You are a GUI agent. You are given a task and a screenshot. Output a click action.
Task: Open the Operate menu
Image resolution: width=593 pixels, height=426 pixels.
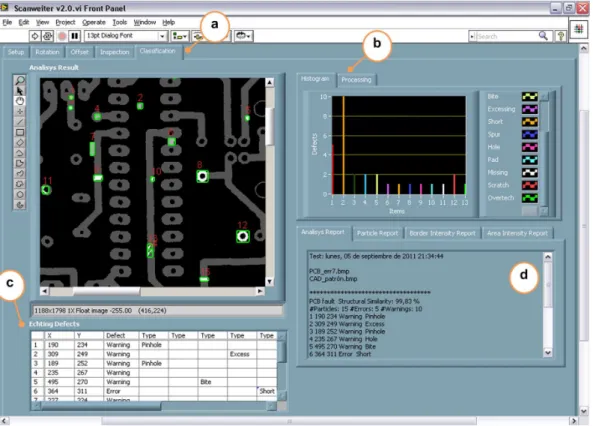94,22
